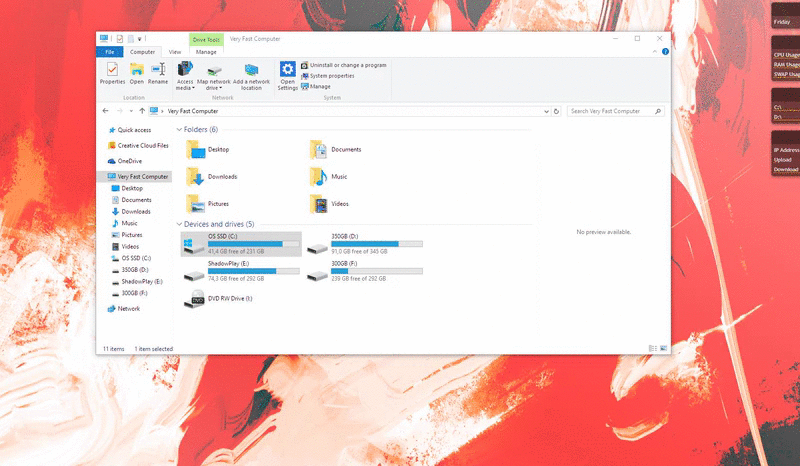Open OS SSD (C:) in sidebar tree
800x466 pixels.
(131, 258)
